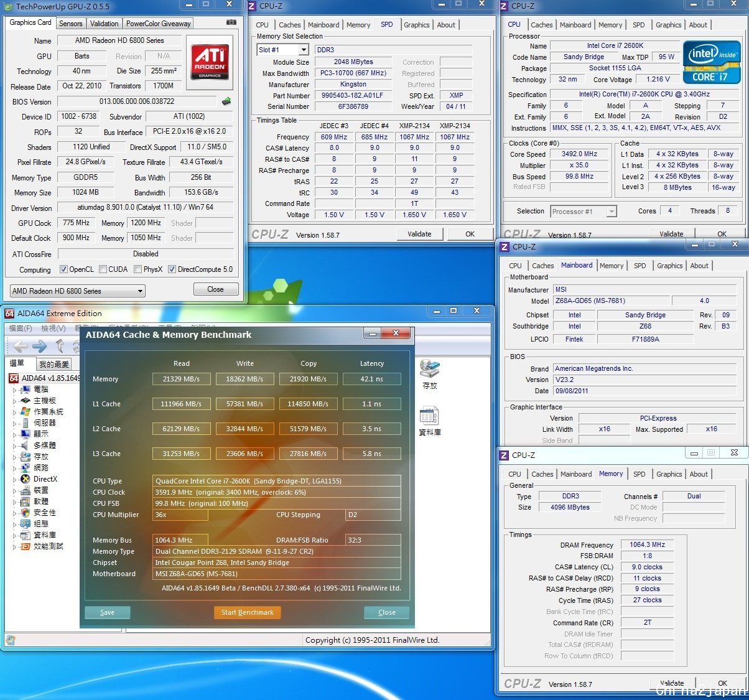Click Start Benchmark button

point(248,612)
